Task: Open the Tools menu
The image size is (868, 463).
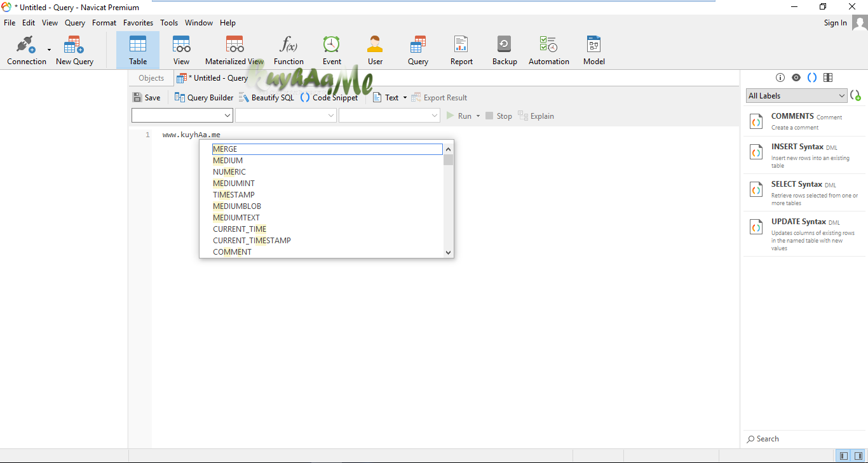Action: coord(168,22)
